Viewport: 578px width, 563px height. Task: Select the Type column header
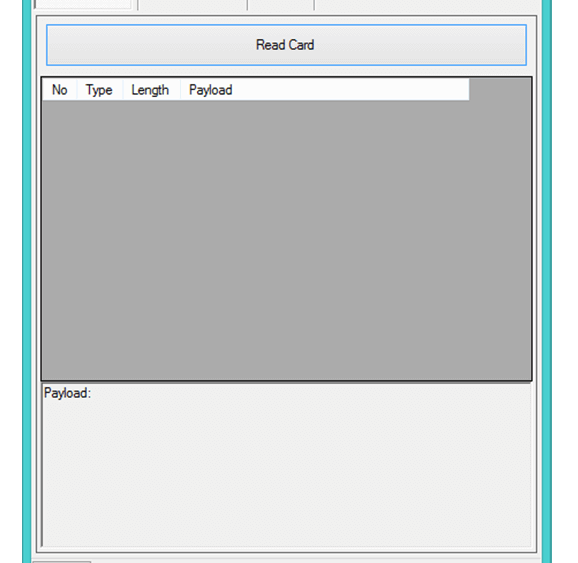click(x=100, y=90)
